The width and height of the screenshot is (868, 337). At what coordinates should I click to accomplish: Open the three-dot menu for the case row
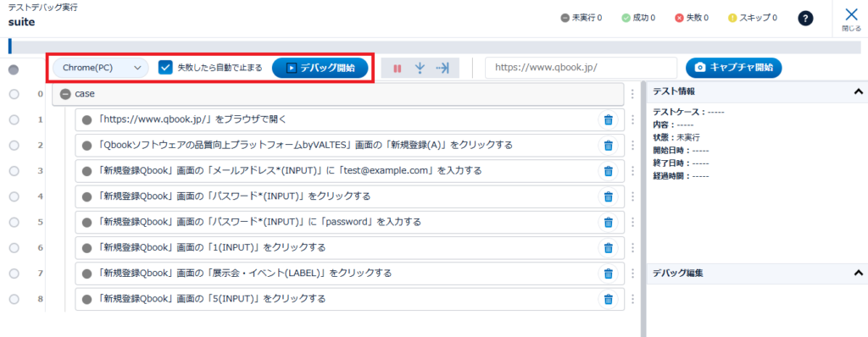(632, 94)
